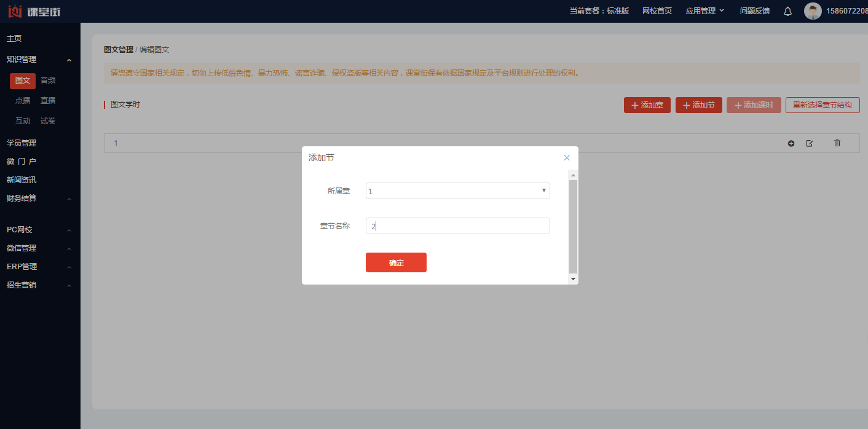Expand the 应用管理 dropdown menu

(x=704, y=11)
